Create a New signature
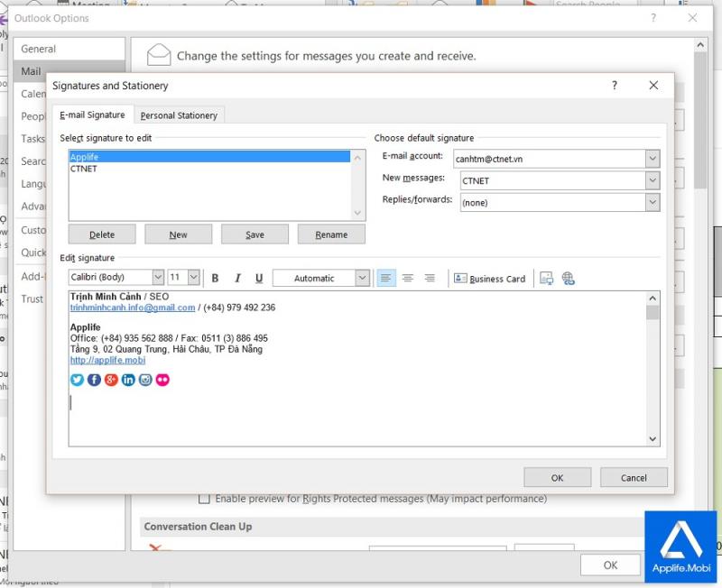This screenshot has width=722, height=588. pos(178,234)
